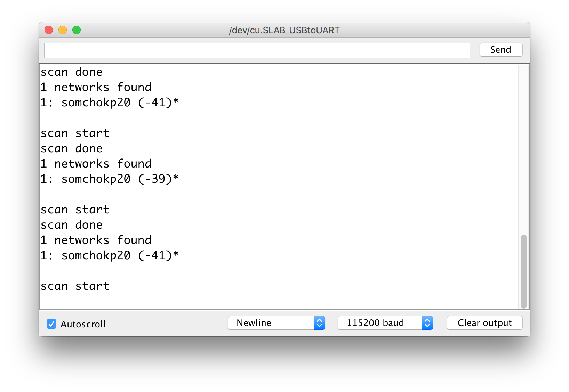The image size is (569, 392).
Task: Click the topmost scan done line
Action: 72,72
